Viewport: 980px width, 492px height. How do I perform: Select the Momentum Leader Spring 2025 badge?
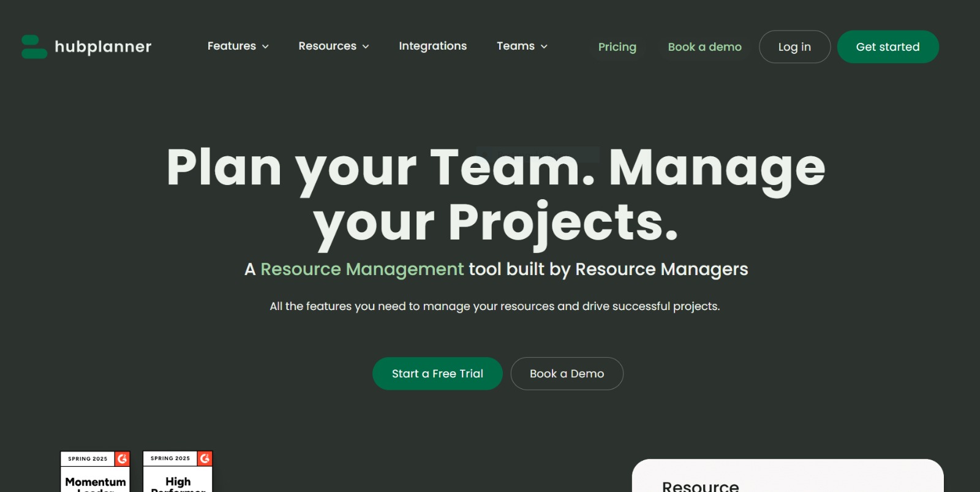point(95,472)
